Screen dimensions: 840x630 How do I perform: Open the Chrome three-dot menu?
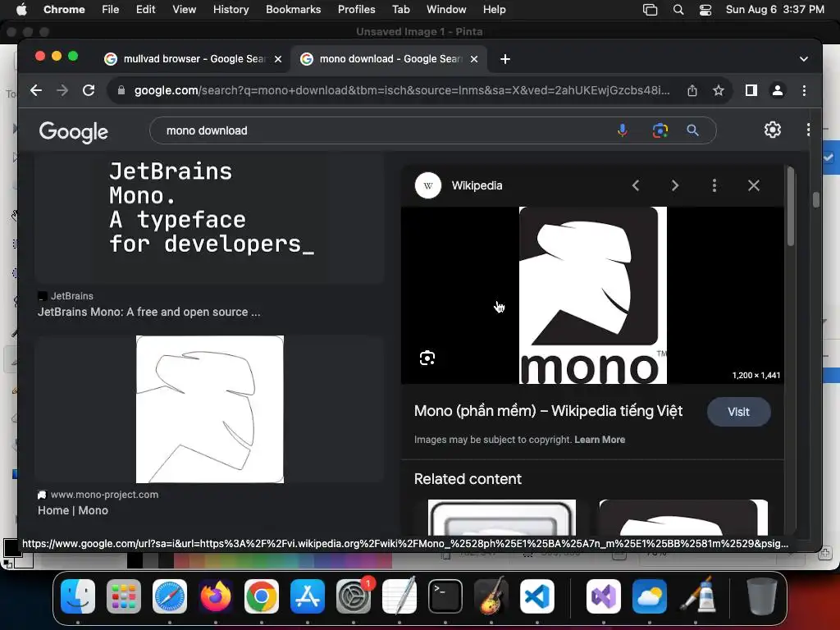point(804,90)
